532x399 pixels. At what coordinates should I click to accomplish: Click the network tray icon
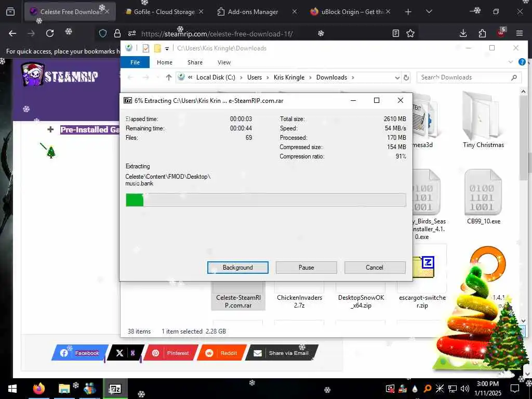(x=453, y=389)
